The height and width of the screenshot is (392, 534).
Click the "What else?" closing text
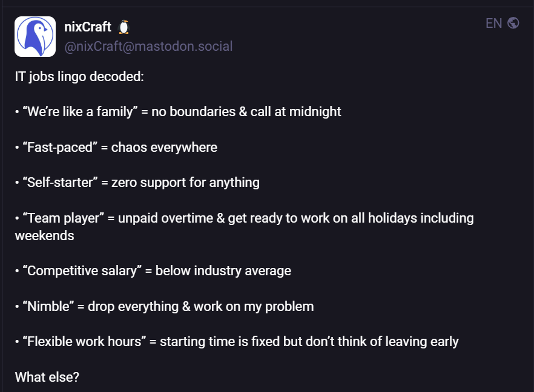47,377
